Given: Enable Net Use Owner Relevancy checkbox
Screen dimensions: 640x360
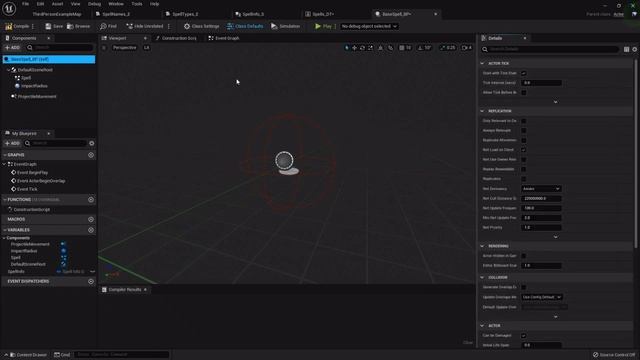Looking at the screenshot, I should (x=524, y=160).
